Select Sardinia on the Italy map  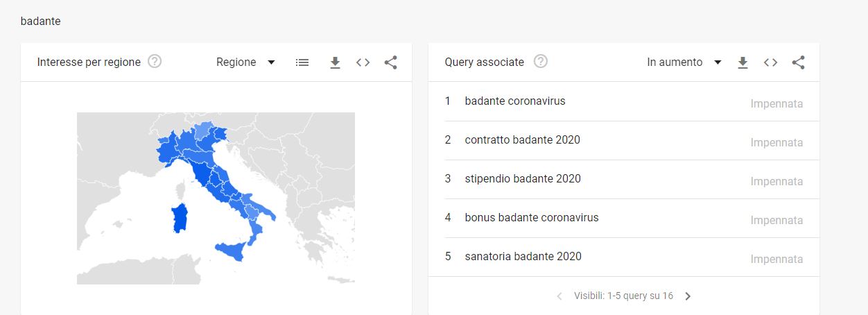pos(180,218)
